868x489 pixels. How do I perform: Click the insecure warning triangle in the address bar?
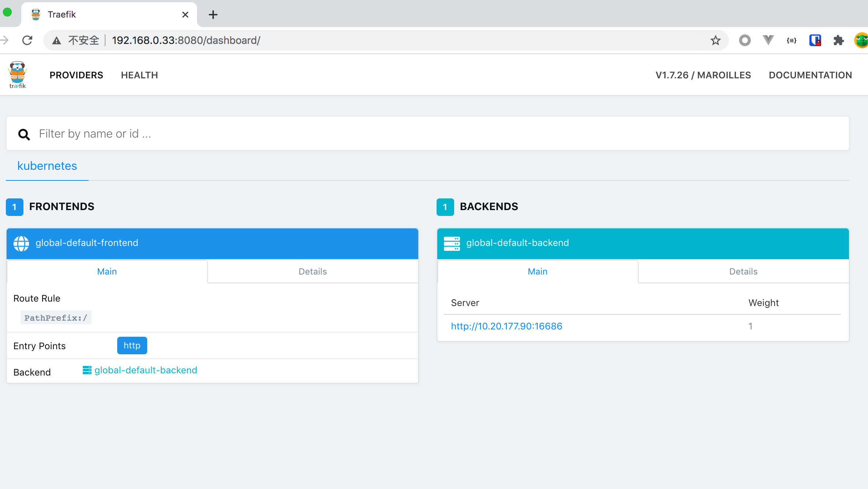[56, 40]
